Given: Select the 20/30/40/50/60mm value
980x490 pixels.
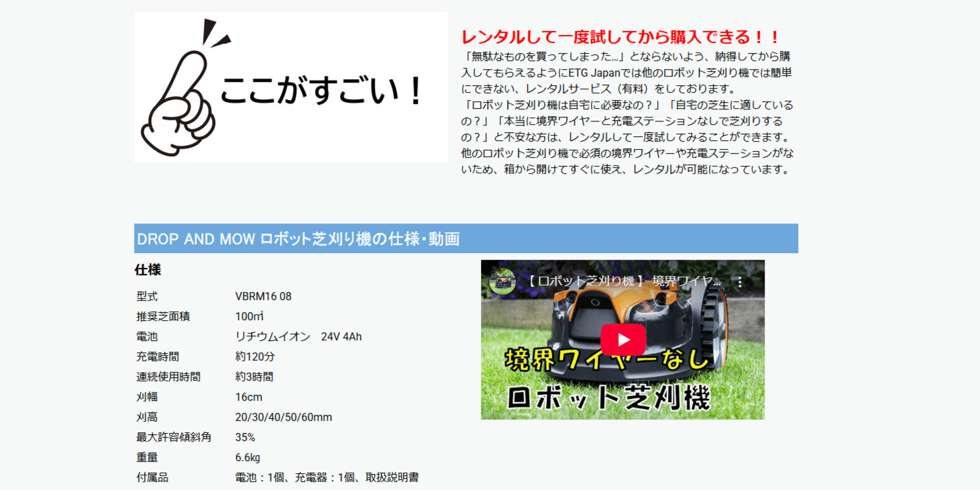Looking at the screenshot, I should coord(284,417).
